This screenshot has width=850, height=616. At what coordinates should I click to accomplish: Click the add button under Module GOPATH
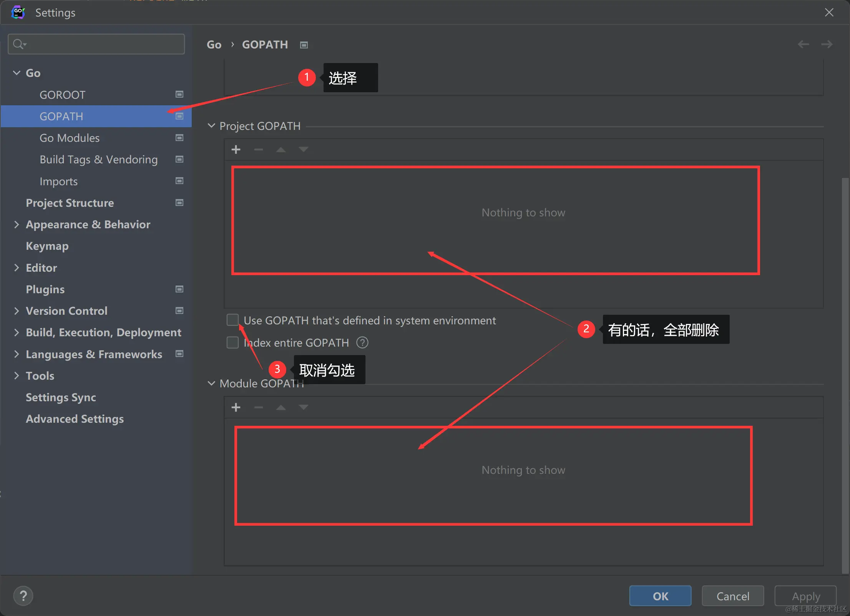(236, 407)
